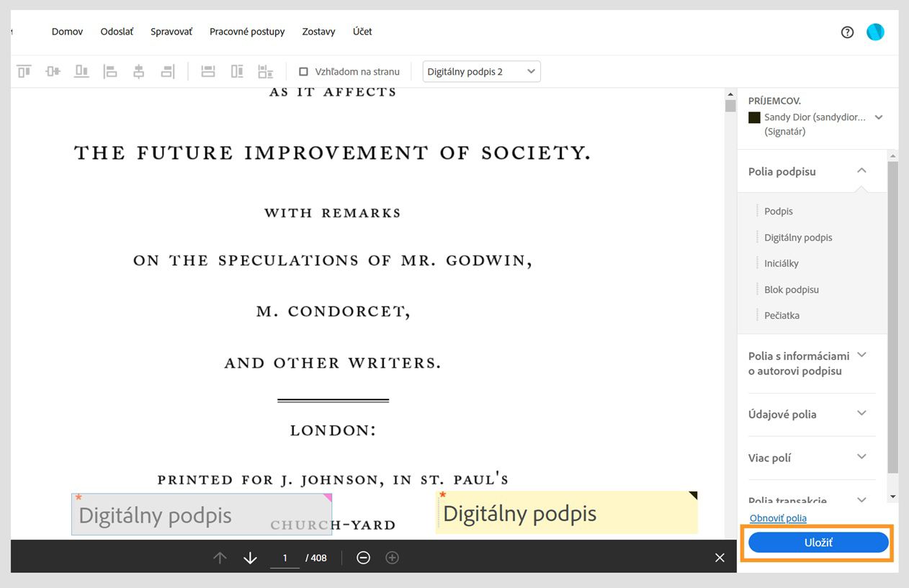Viewport: 909px width, 588px height.
Task: Open the user profile avatar
Action: point(875,32)
